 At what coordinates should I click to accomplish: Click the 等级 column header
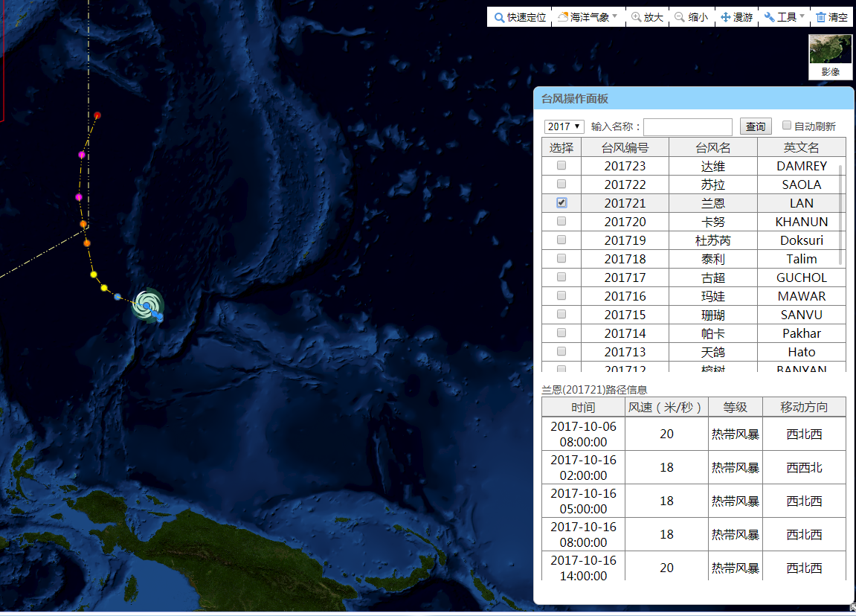pos(736,407)
